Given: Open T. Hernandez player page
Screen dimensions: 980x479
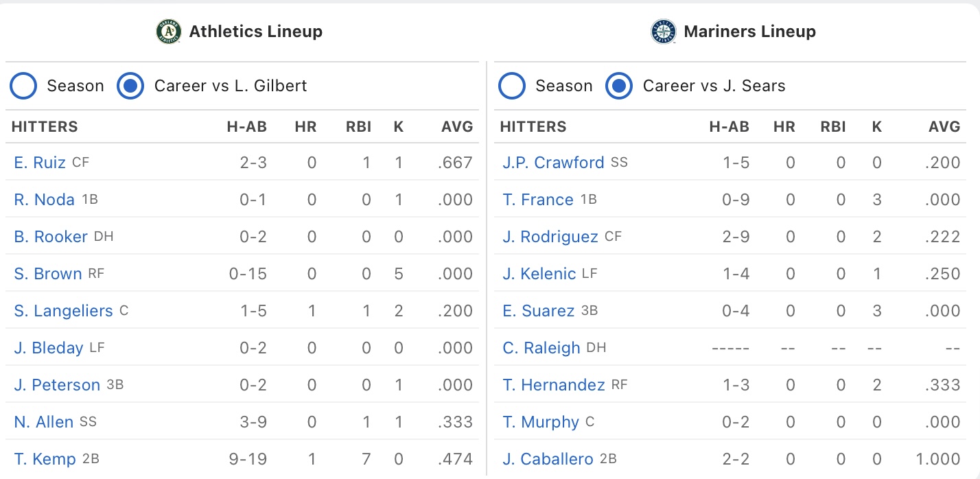Looking at the screenshot, I should tap(554, 385).
